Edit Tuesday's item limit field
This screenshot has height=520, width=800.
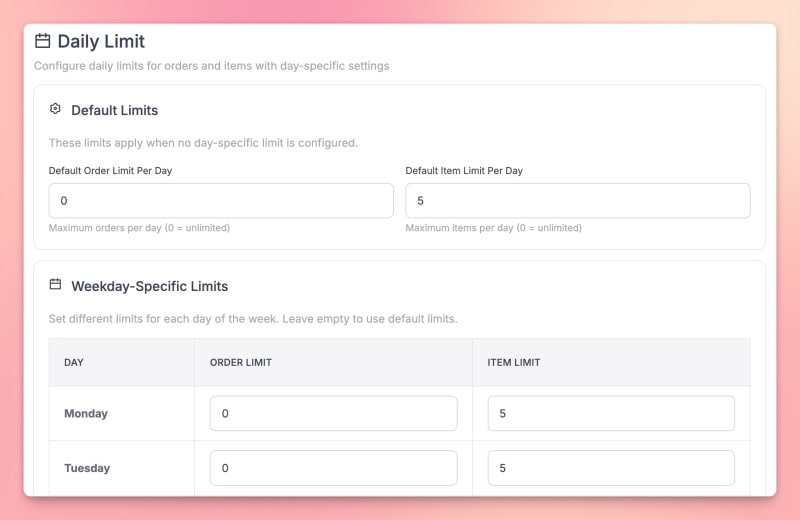[x=611, y=468]
